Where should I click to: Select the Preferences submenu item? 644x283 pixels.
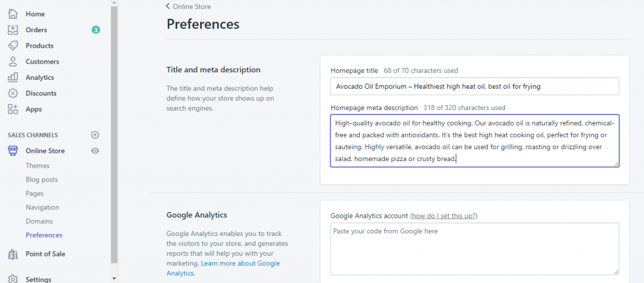click(44, 235)
